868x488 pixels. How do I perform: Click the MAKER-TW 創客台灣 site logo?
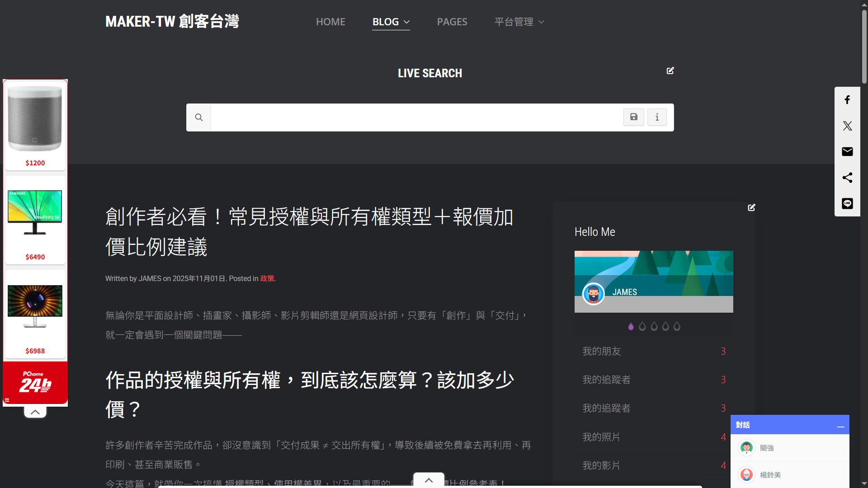pos(172,21)
